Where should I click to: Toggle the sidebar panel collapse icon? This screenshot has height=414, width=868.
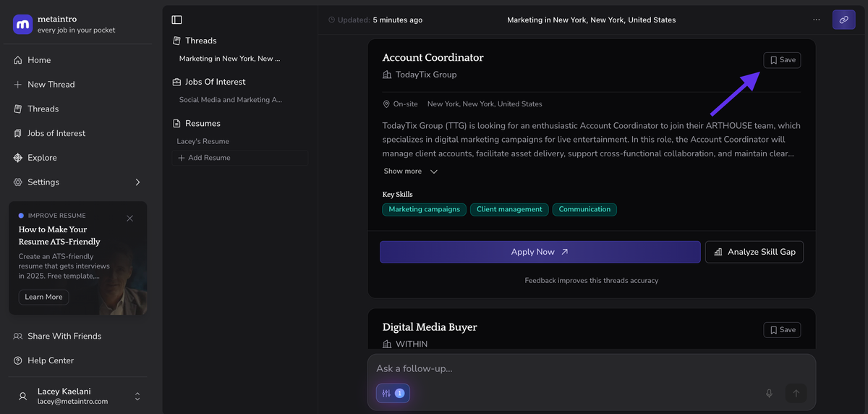(x=177, y=20)
